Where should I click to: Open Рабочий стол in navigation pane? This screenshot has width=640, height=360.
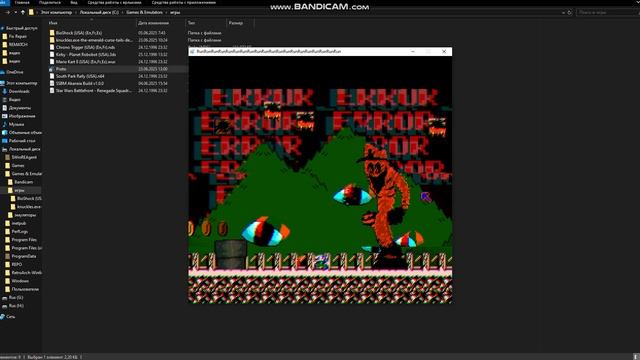point(22,141)
